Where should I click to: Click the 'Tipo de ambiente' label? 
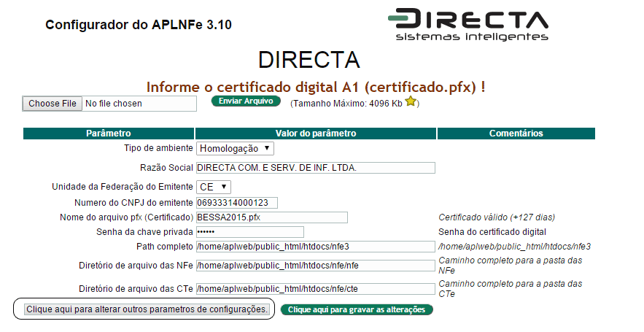(x=158, y=148)
